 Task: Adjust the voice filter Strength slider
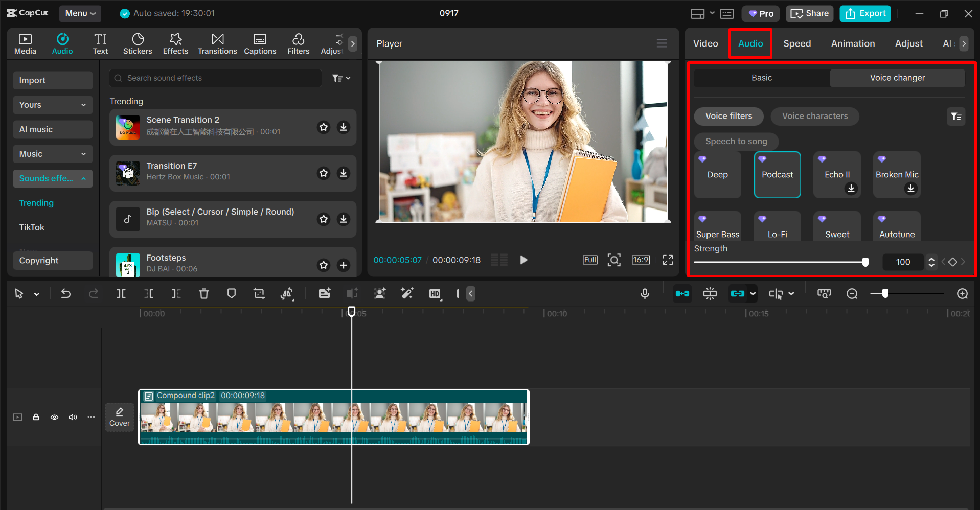pos(865,262)
